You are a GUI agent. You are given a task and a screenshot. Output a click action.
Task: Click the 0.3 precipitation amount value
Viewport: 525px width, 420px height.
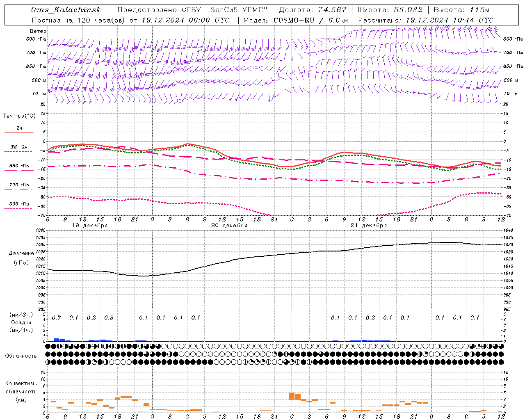point(109,318)
